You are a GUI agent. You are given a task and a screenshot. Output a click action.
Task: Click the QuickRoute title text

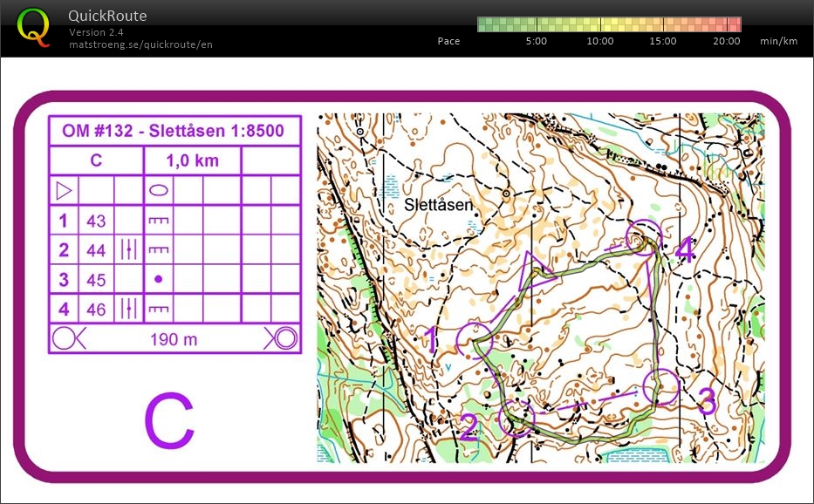pos(107,16)
